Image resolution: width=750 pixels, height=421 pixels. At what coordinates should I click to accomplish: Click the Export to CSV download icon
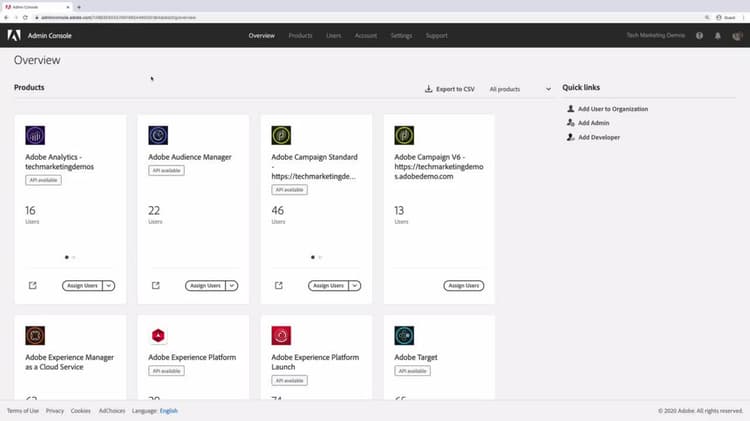pyautogui.click(x=429, y=89)
